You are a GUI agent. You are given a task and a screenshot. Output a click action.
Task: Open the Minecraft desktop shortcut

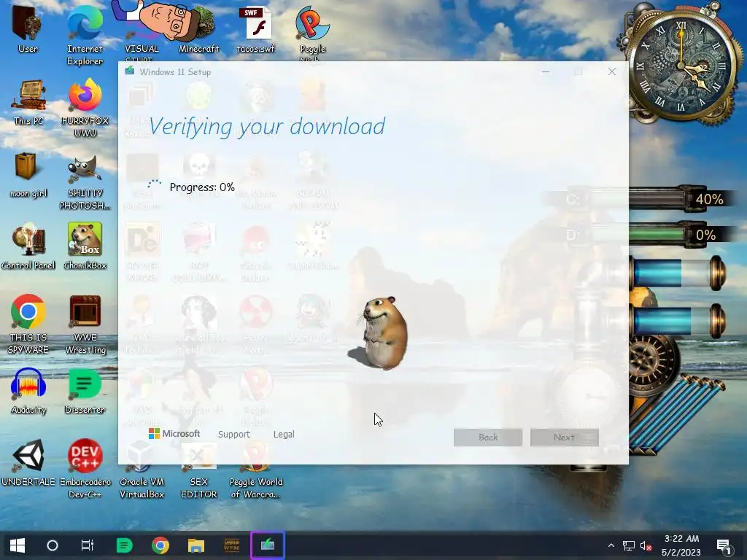point(198,28)
